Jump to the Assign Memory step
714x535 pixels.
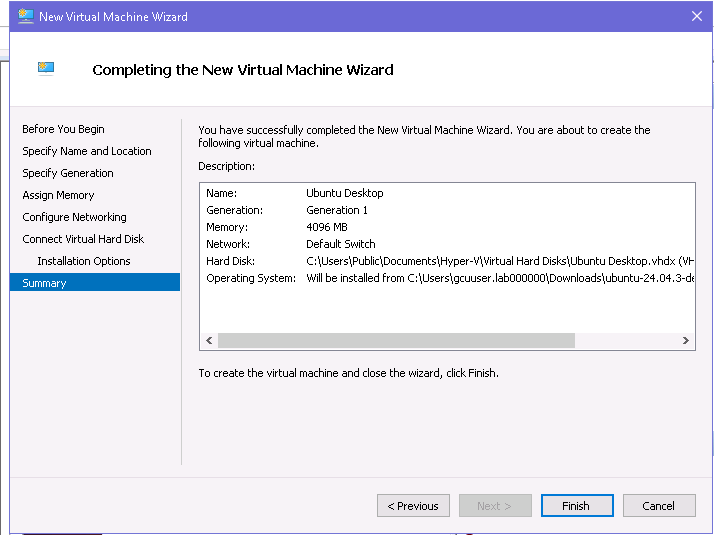coord(58,195)
